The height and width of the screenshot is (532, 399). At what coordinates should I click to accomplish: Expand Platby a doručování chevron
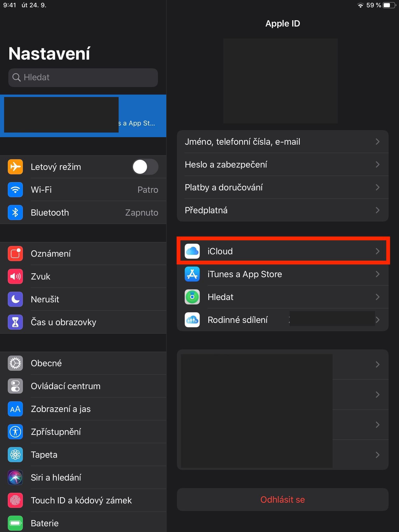(378, 187)
